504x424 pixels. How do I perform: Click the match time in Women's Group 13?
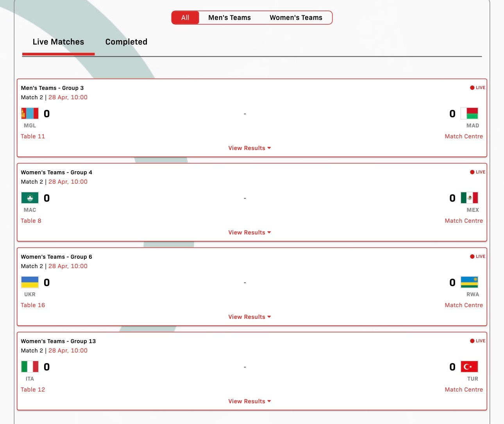click(68, 351)
